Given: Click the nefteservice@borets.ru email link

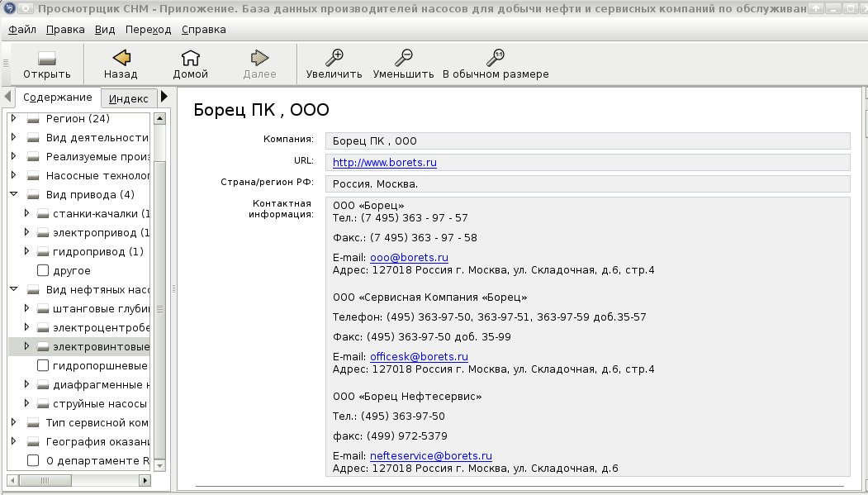Looking at the screenshot, I should (x=430, y=456).
